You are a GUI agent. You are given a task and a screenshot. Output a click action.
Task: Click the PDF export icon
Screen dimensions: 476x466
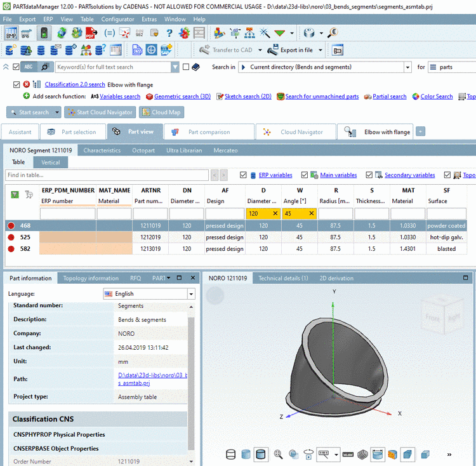(x=91, y=33)
